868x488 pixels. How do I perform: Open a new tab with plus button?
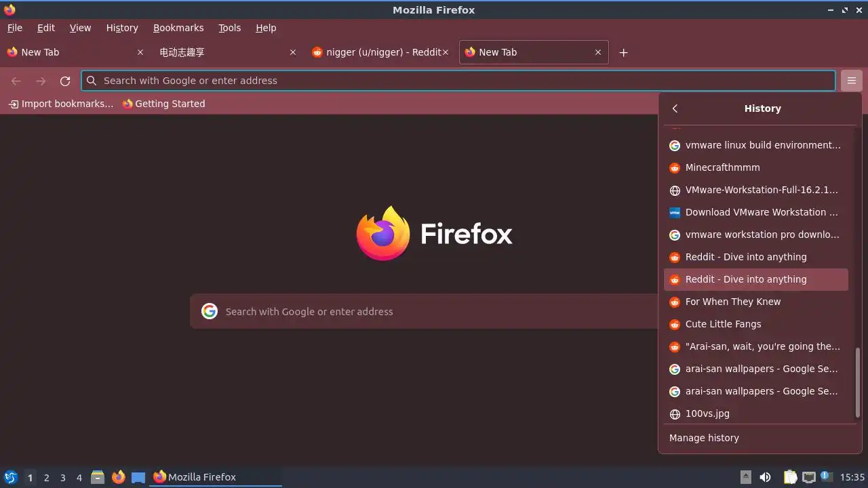(623, 52)
